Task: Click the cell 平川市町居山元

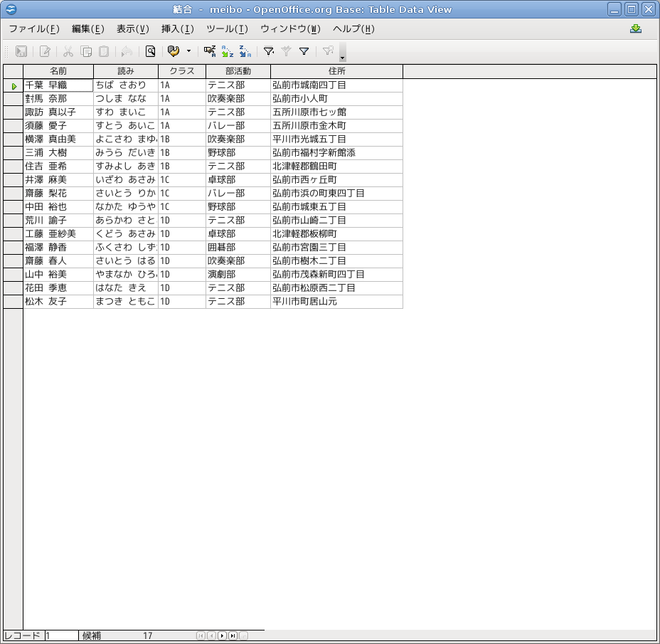Action: tap(336, 302)
